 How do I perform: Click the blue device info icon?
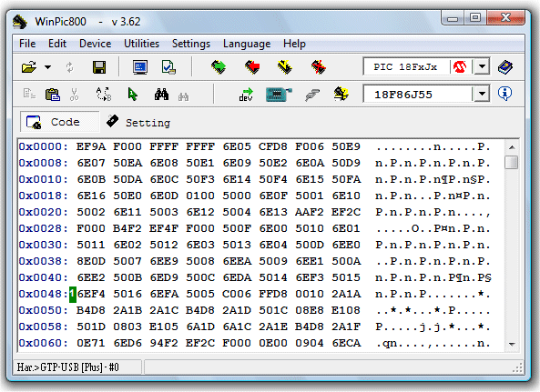click(x=504, y=94)
